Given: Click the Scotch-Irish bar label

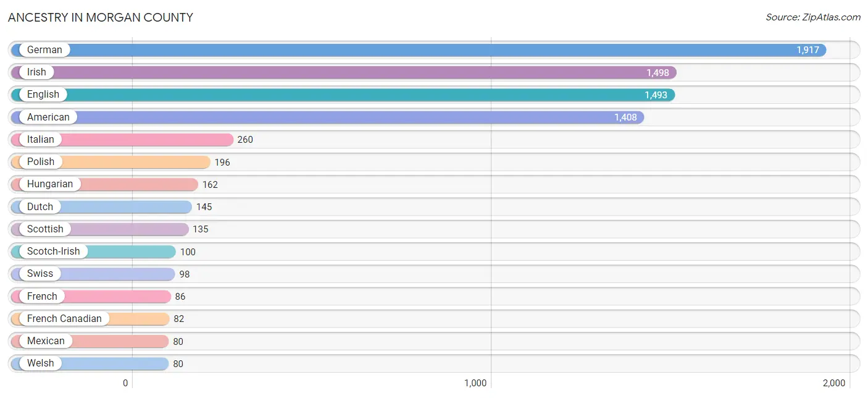Looking at the screenshot, I should pyautogui.click(x=53, y=252).
